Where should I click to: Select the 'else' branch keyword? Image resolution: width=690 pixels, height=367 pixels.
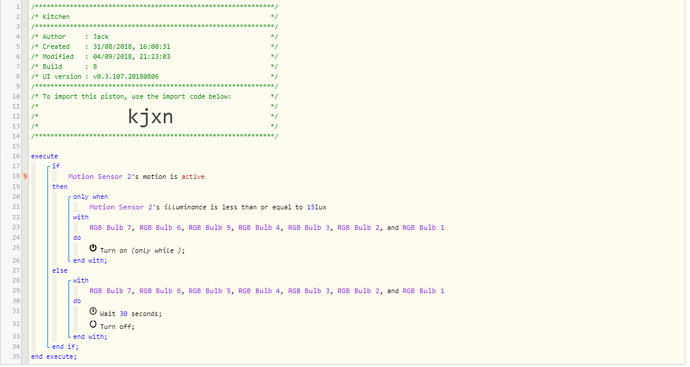pos(60,271)
